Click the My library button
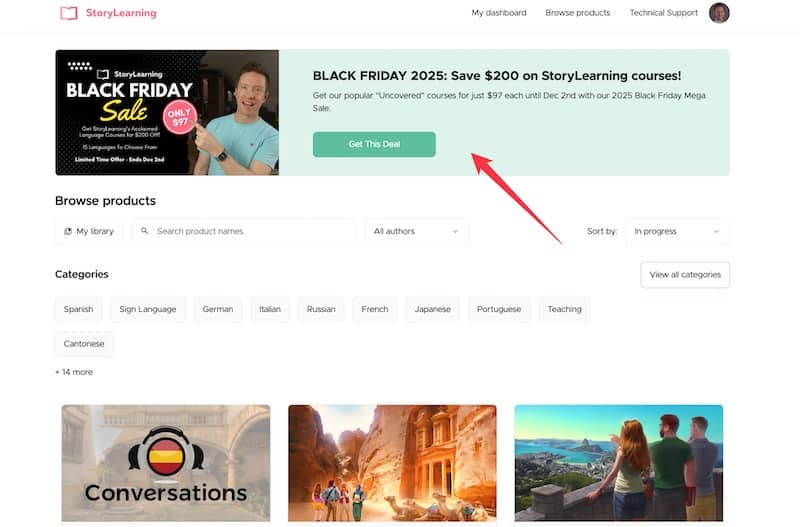This screenshot has height=527, width=800. tap(89, 231)
